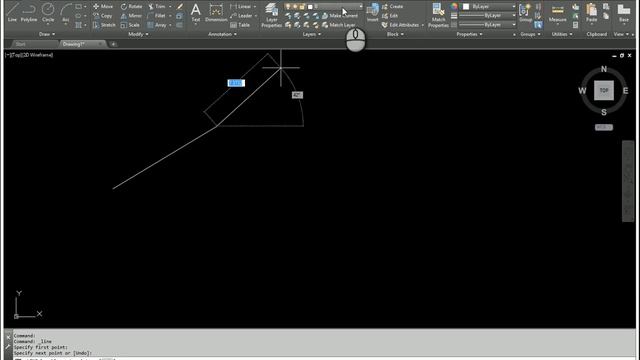Expand the Groups panel
The image size is (640, 360).
click(530, 34)
